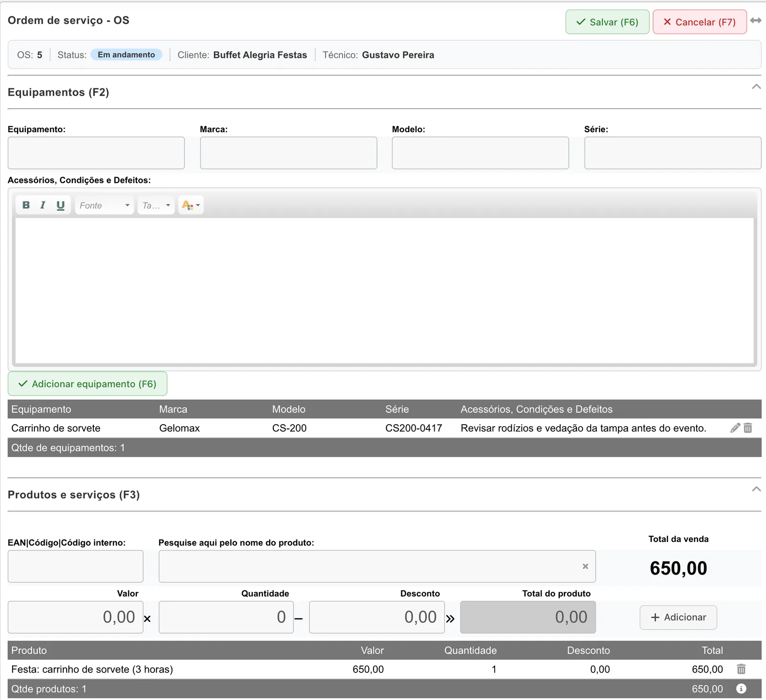766x700 pixels.
Task: Focus the Equipamento input field
Action: pos(96,153)
